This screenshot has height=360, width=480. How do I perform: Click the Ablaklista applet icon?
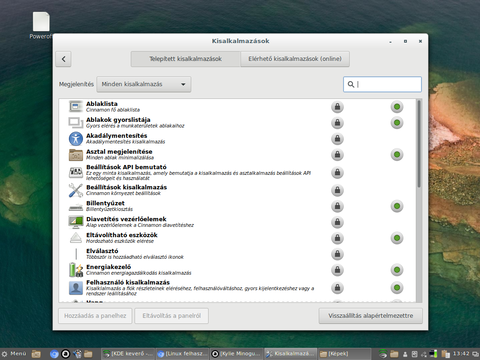point(76,107)
